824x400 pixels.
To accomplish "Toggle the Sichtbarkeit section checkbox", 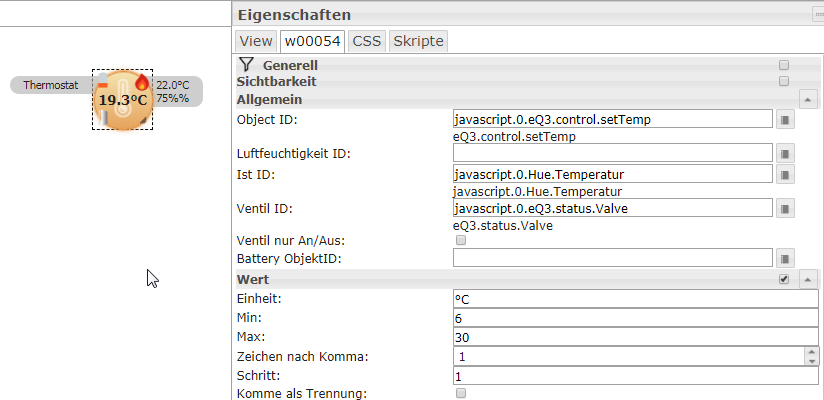I will coord(784,81).
